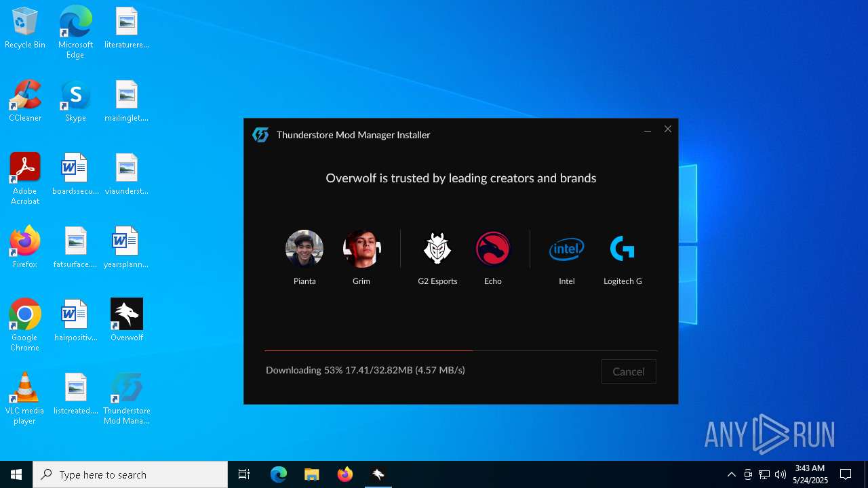Screen dimensions: 868x488
Task: Click the Echo team logo
Action: pos(493,249)
